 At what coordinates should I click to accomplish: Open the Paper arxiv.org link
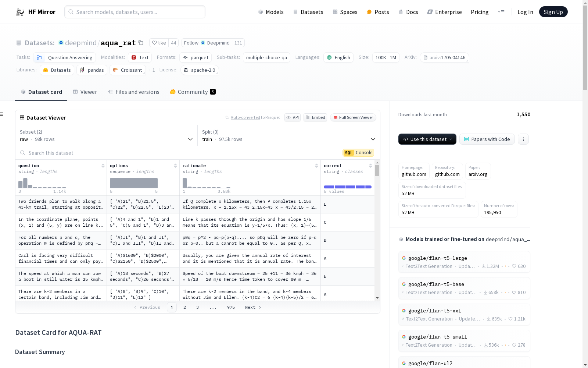point(478,171)
